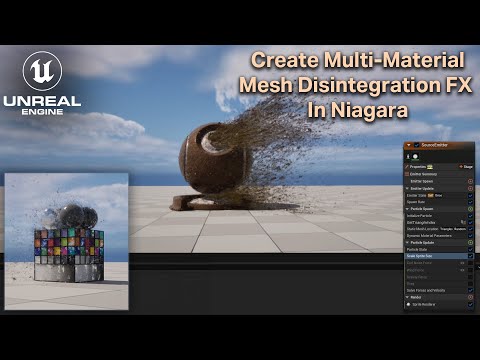Screen dimensions: 480x360
Task: Enable the Drag module checkbox
Action: [x=470, y=284]
